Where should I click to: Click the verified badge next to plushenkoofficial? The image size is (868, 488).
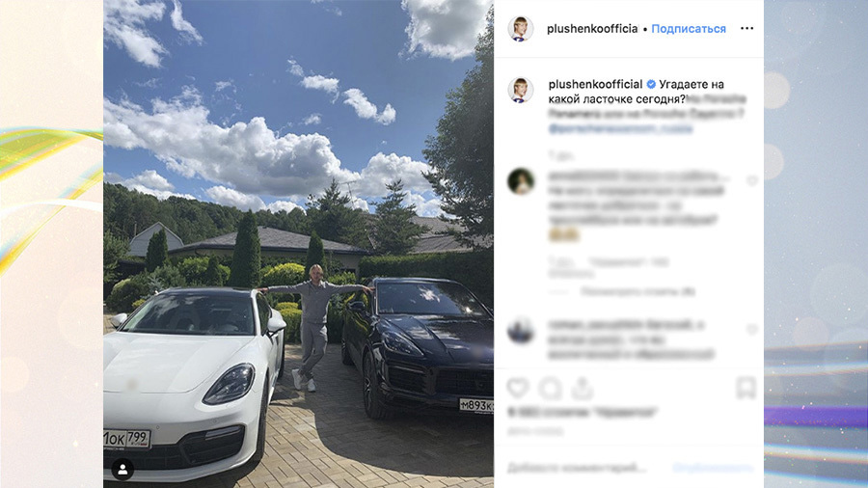pos(651,84)
